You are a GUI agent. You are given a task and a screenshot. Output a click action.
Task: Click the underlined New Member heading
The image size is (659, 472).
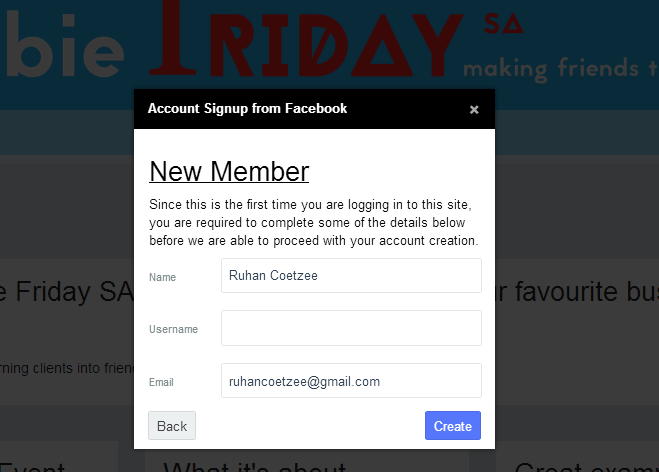pyautogui.click(x=229, y=171)
